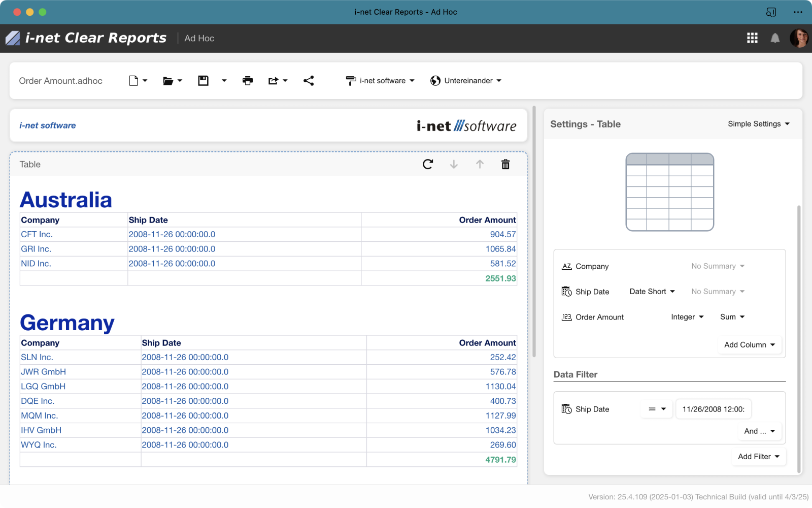The height and width of the screenshot is (508, 812).
Task: Open an existing report file
Action: pyautogui.click(x=168, y=80)
